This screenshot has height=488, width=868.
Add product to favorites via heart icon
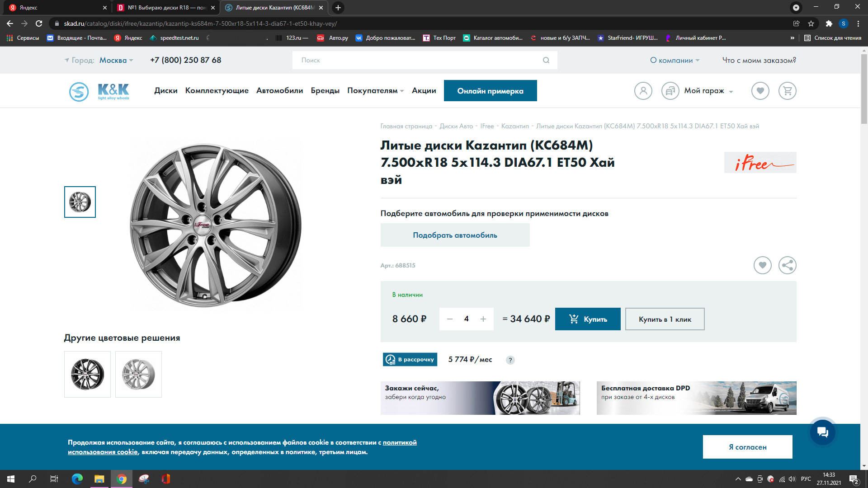pyautogui.click(x=762, y=265)
